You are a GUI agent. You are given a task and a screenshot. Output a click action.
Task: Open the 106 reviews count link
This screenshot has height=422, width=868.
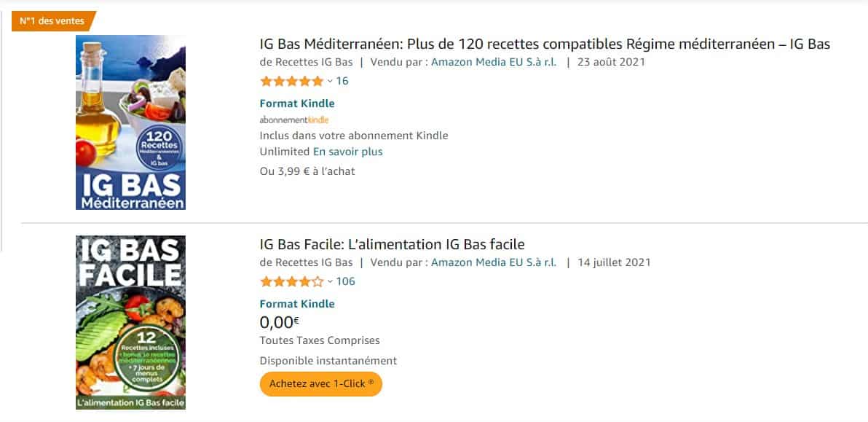click(347, 281)
